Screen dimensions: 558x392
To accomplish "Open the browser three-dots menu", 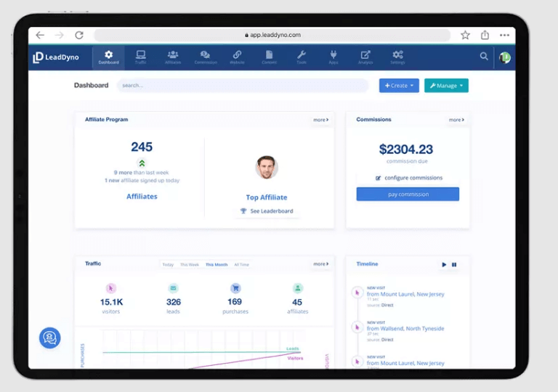I will click(x=504, y=35).
